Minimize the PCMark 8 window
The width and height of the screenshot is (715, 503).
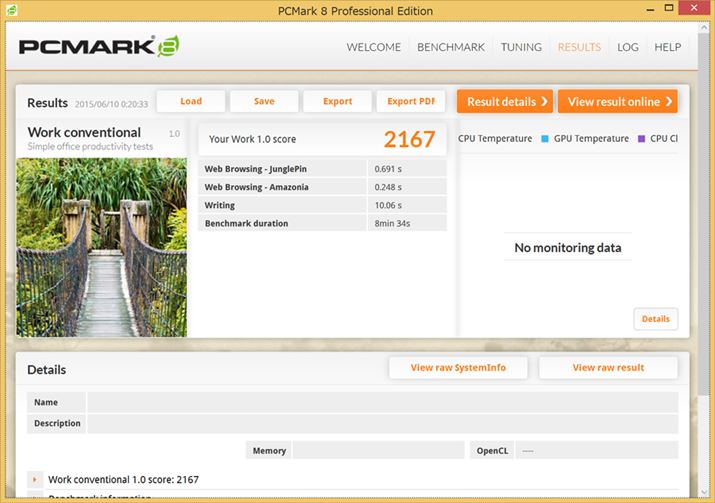[x=650, y=10]
